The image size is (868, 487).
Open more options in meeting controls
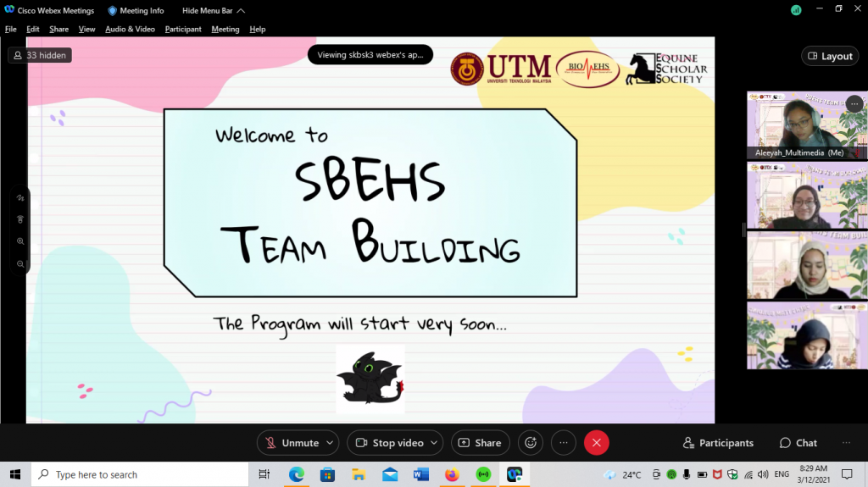tap(563, 442)
